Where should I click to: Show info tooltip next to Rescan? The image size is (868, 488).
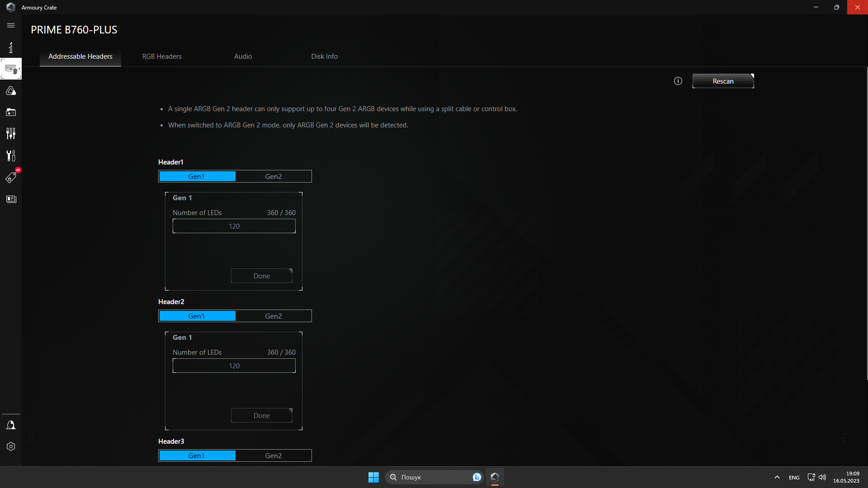coord(678,81)
